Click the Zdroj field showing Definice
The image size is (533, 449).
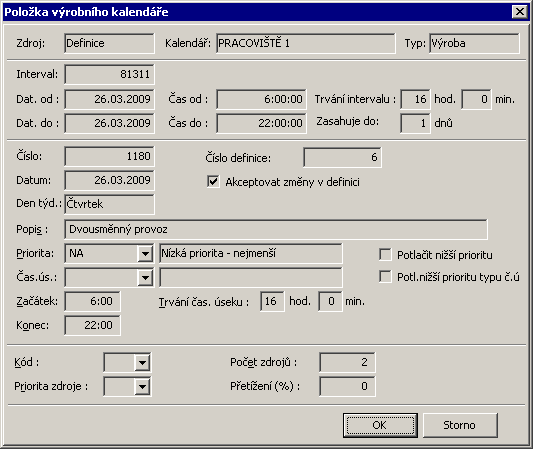109,43
